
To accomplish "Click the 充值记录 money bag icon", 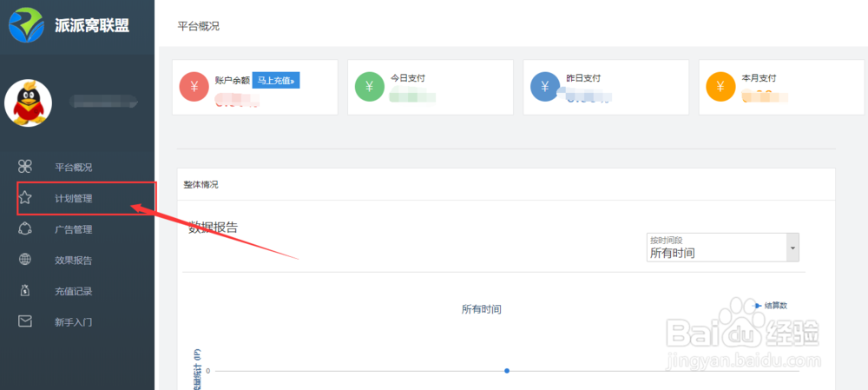I will (x=25, y=290).
